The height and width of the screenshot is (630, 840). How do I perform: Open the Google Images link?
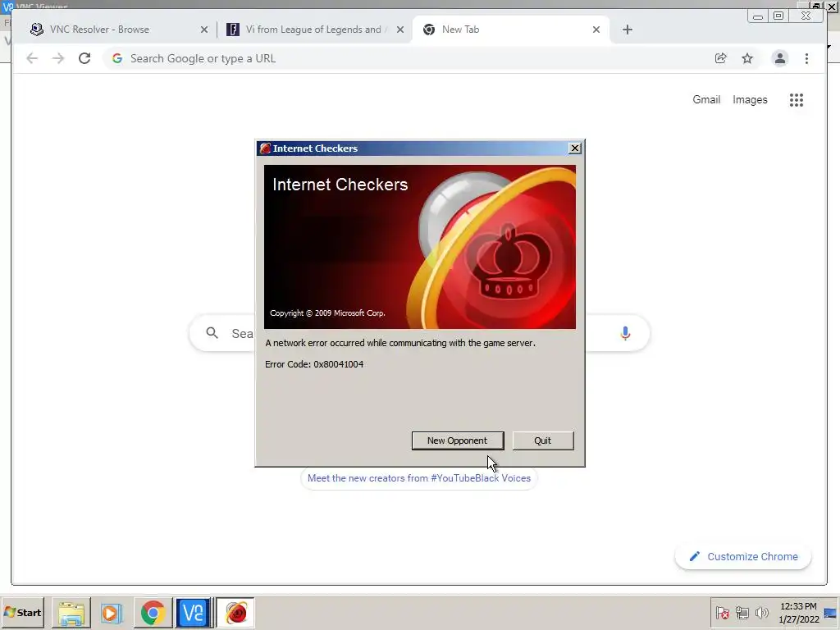(750, 99)
